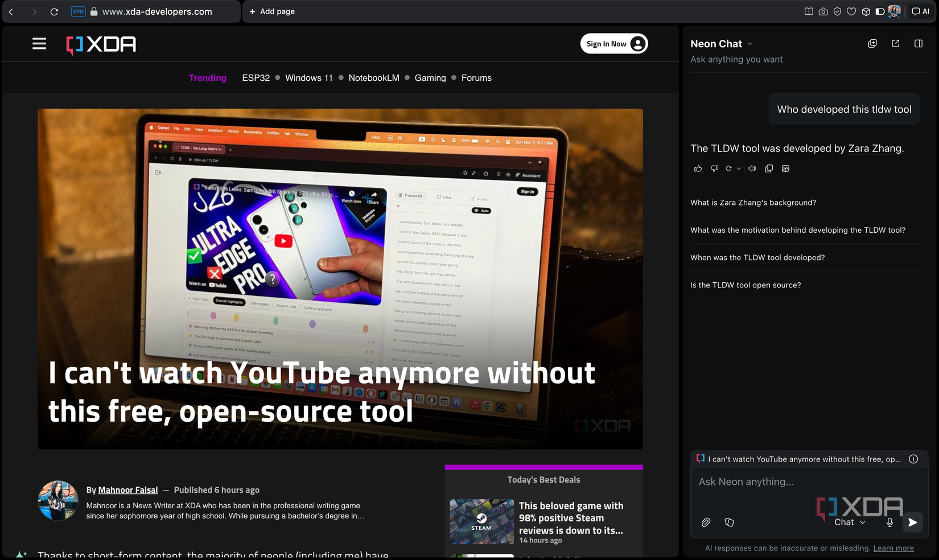The height and width of the screenshot is (560, 939).
Task: Open the ad-blocker shield icon
Action: pyautogui.click(x=837, y=11)
